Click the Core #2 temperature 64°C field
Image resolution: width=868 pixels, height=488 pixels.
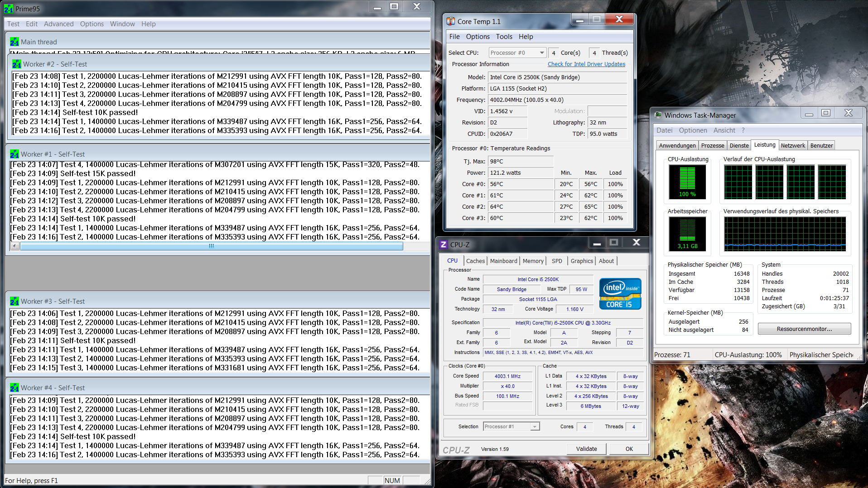(521, 207)
